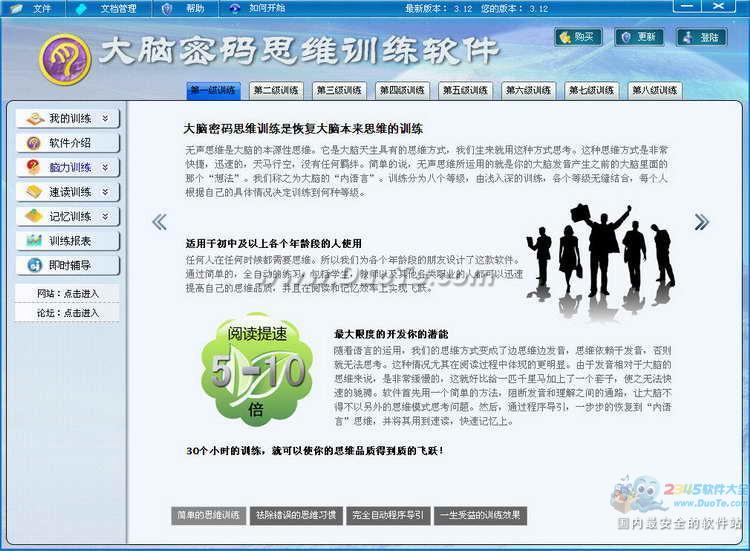Click 论坛：点击进入 link
This screenshot has width=750, height=551.
coord(68,313)
